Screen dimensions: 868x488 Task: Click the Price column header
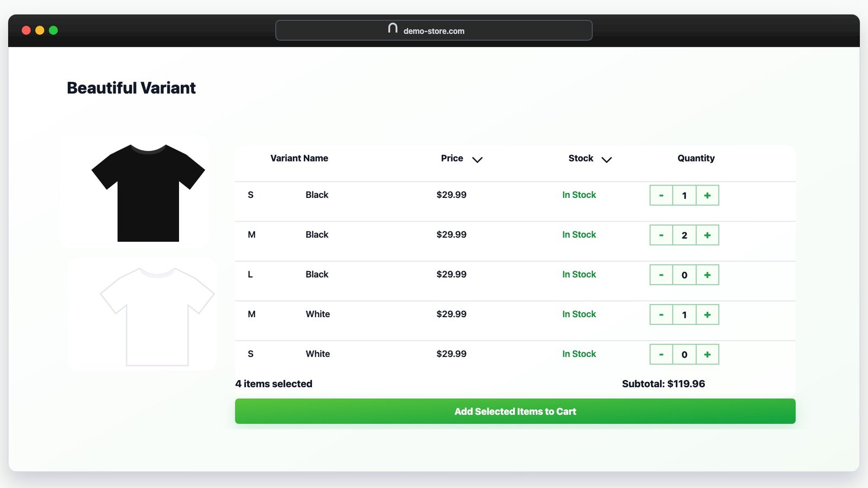coord(452,158)
